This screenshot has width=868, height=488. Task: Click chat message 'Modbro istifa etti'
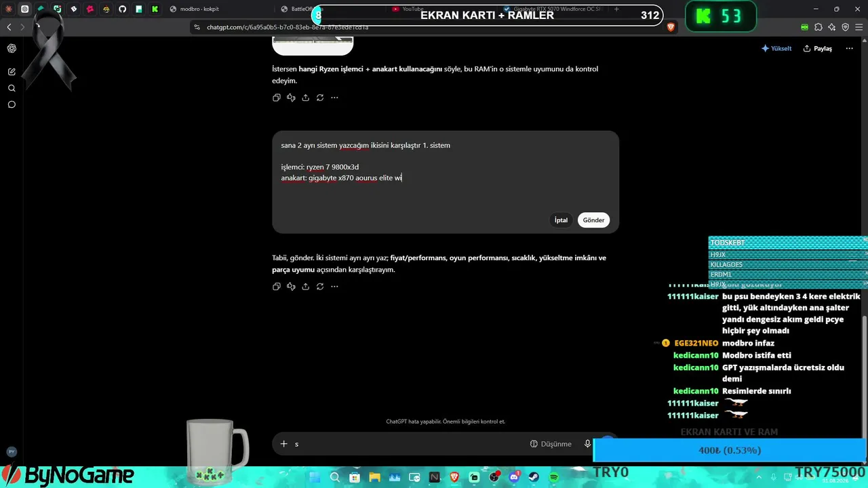(x=757, y=356)
